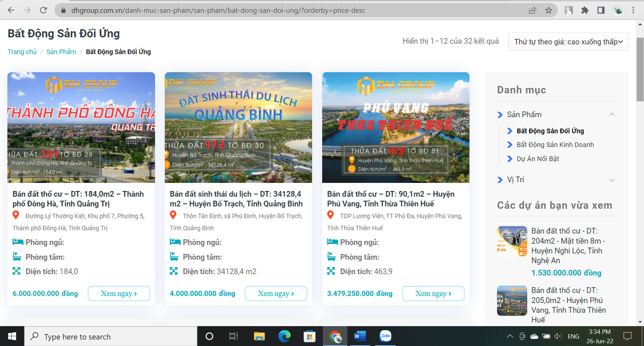Click the share icon in the browser toolbar
This screenshot has height=346, width=644.
pyautogui.click(x=532, y=10)
